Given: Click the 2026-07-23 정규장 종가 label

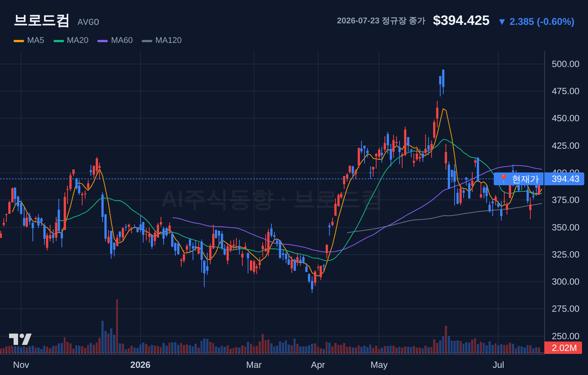Looking at the screenshot, I should 381,21.
